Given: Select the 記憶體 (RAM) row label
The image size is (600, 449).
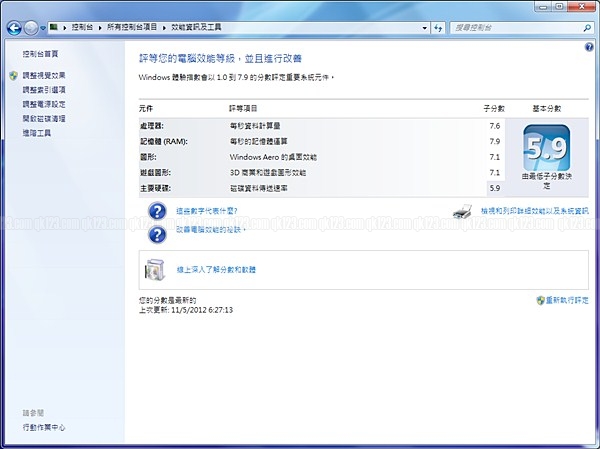Looking at the screenshot, I should (164, 142).
